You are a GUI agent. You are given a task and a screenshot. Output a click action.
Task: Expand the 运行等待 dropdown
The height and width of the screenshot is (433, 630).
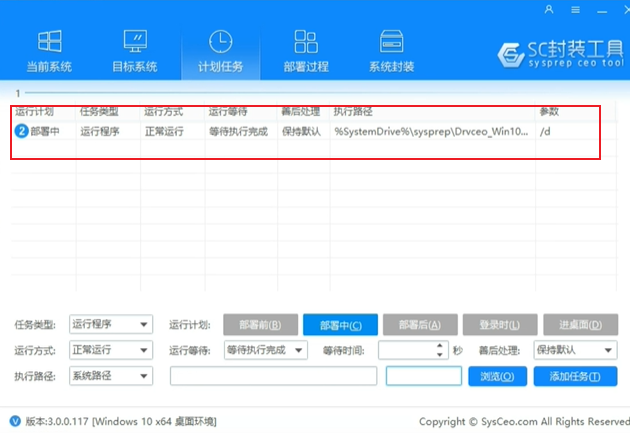tap(266, 350)
